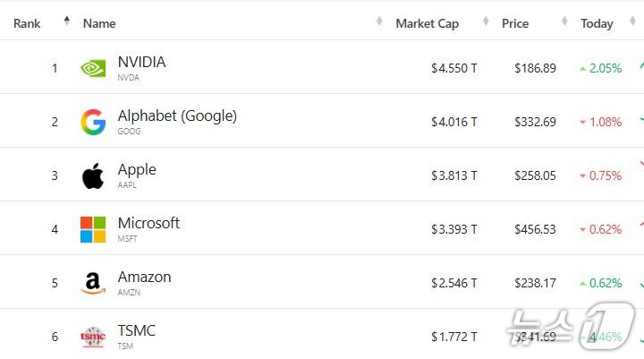Open the Microsoft company page
The image size is (644, 359).
(x=148, y=224)
